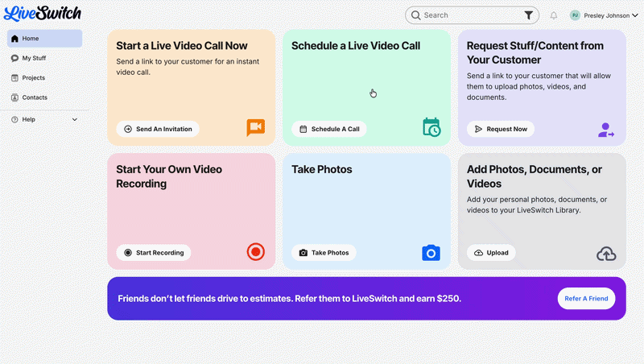The width and height of the screenshot is (644, 364).
Task: Open Projects in sidebar
Action: tap(44, 78)
